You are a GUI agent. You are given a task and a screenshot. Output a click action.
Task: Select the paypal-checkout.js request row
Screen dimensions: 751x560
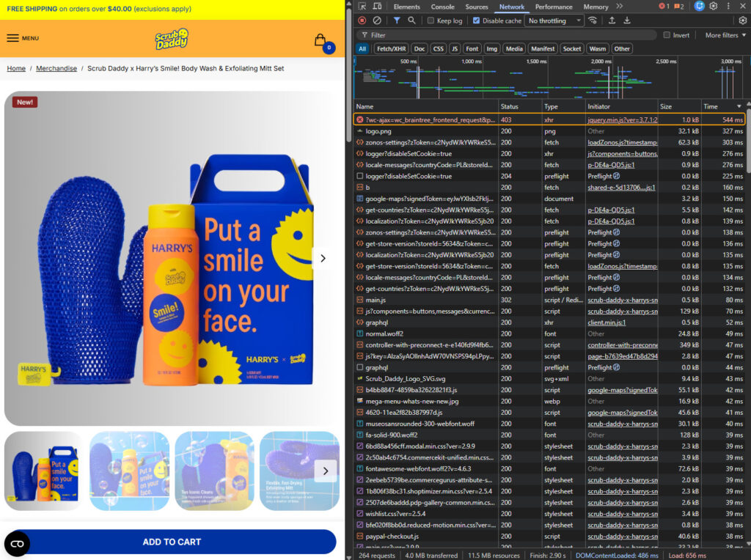(549, 536)
